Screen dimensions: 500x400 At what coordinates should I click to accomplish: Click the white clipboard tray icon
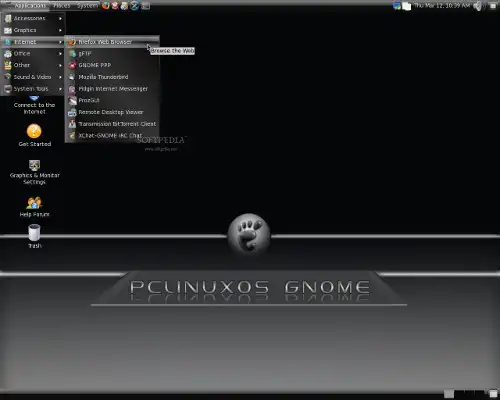(x=406, y=6)
